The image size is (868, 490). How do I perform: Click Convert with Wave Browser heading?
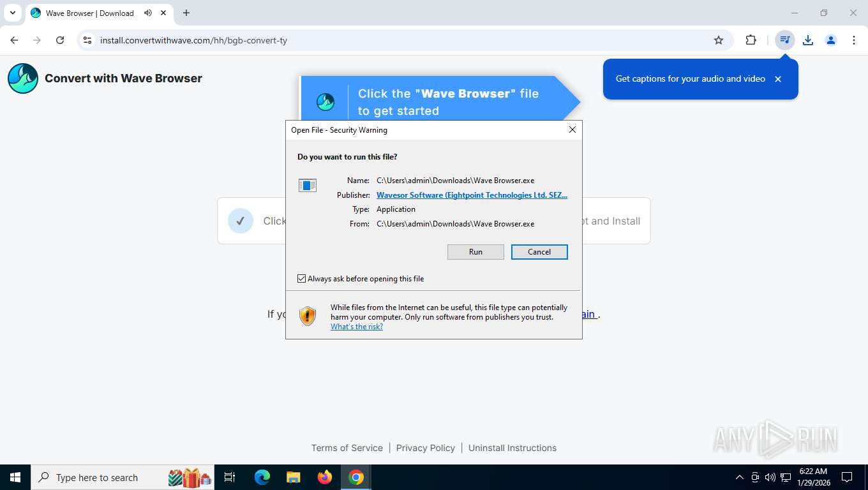[x=123, y=78]
